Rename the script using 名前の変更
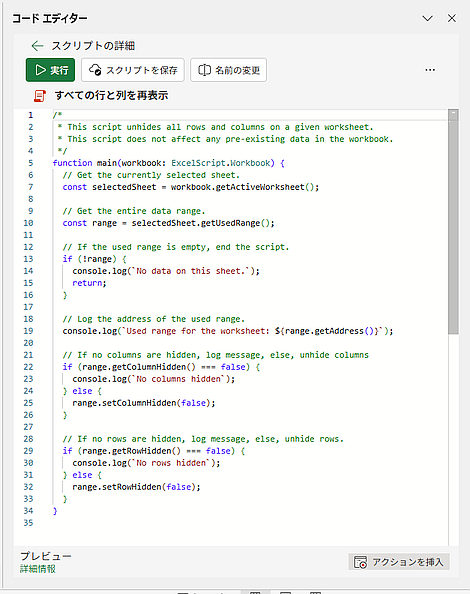The width and height of the screenshot is (470, 594). pyautogui.click(x=228, y=70)
